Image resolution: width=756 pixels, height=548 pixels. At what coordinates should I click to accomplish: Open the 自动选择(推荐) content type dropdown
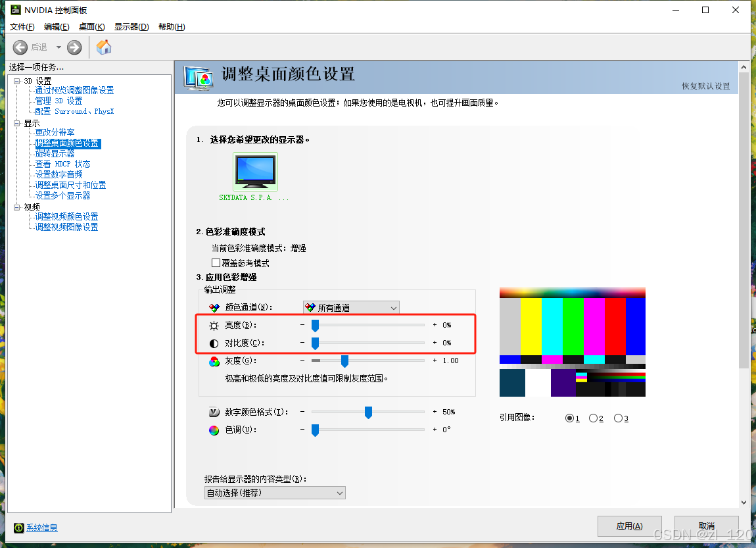click(275, 493)
